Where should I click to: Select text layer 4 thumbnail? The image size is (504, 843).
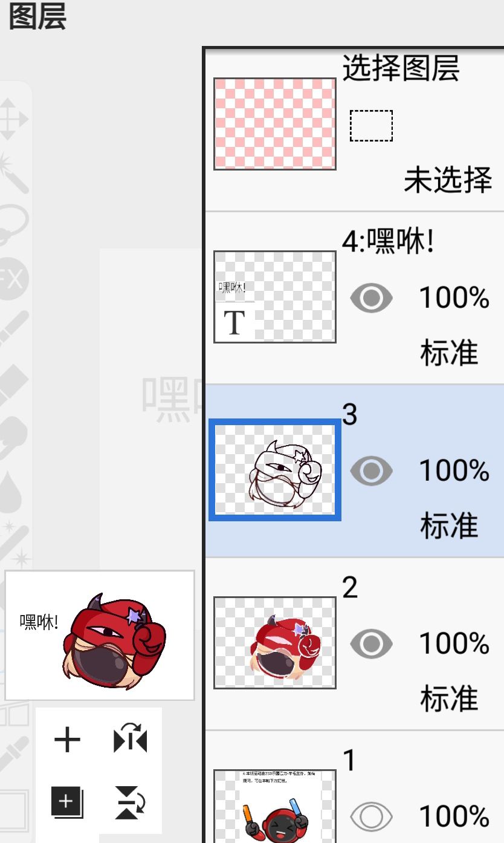(275, 297)
